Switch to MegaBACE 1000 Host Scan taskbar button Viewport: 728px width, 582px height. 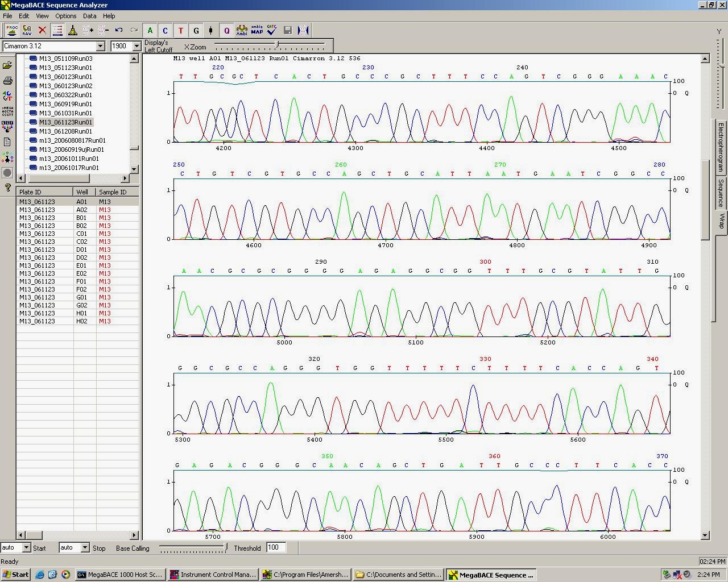coord(119,575)
